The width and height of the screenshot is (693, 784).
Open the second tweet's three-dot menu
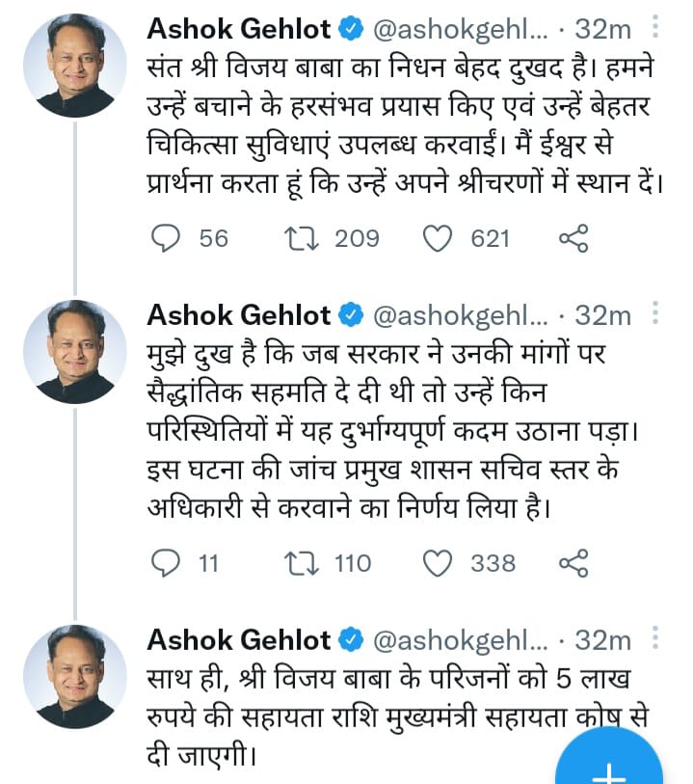(x=655, y=315)
